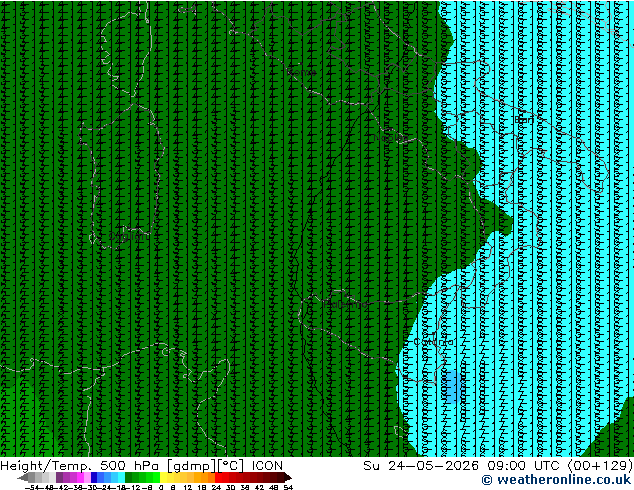Image resolution: width=634 pixels, height=490 pixels.
Task: Click the Catania city label
Action: tap(433, 342)
